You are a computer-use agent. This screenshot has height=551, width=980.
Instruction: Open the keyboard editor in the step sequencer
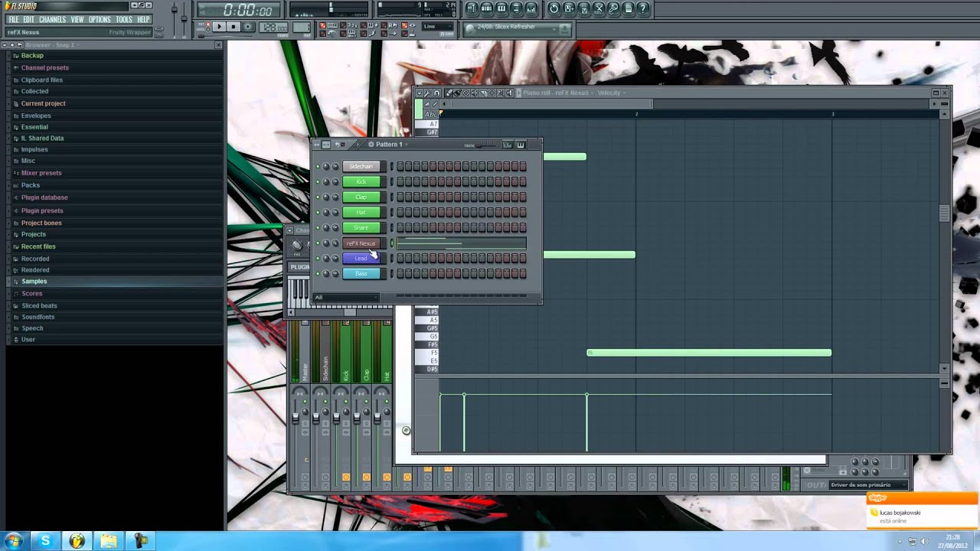coord(521,145)
